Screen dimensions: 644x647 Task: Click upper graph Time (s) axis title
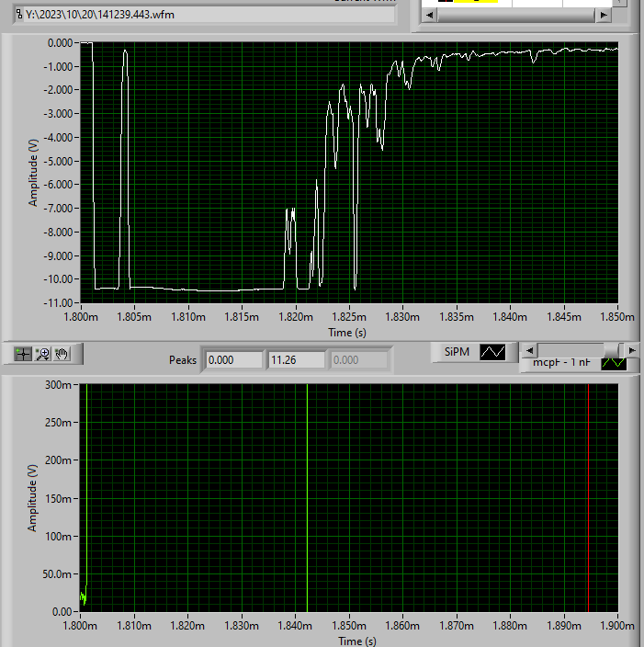(x=347, y=333)
